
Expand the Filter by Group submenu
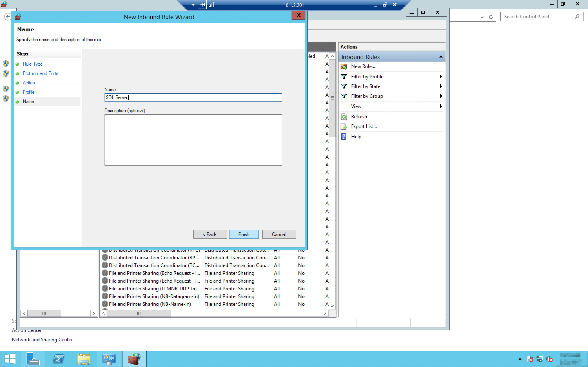(x=441, y=96)
